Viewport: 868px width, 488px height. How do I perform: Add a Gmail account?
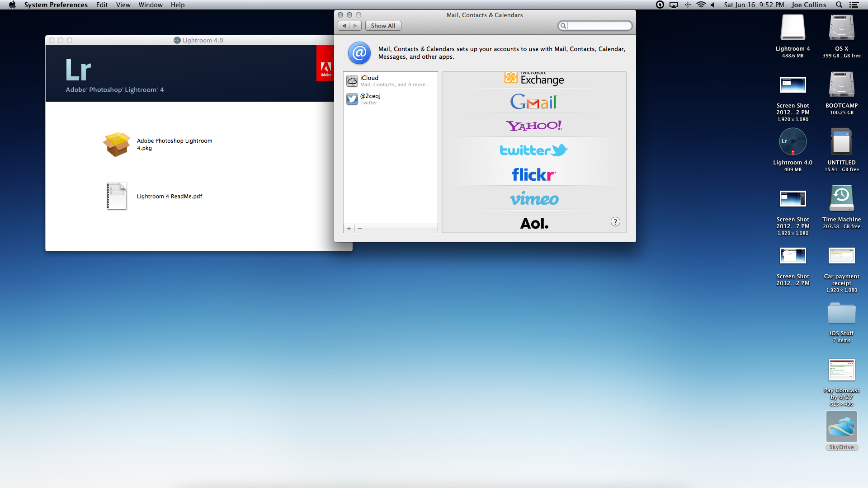tap(534, 102)
